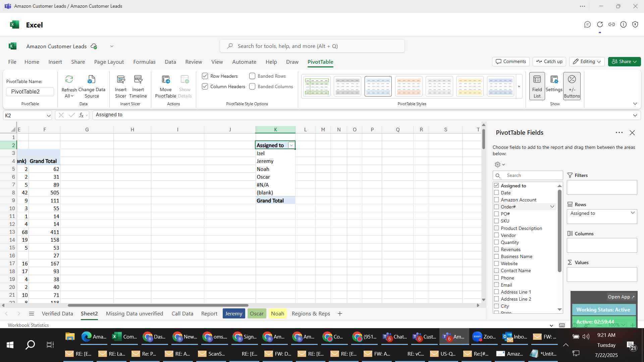Expand the PivotTable Styles gallery
The width and height of the screenshot is (644, 362).
pyautogui.click(x=519, y=86)
